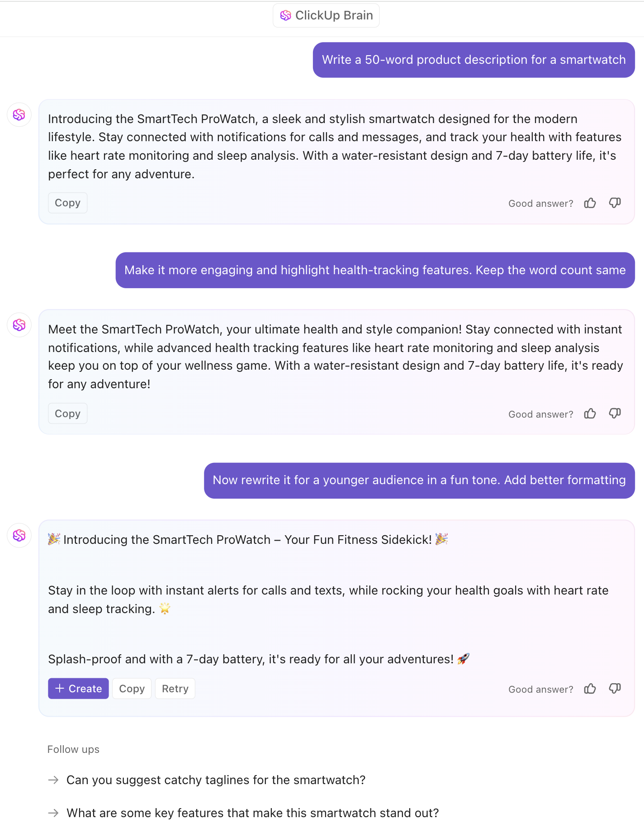
Task: Click the ClickUp Brain avatar beside the first response
Action: point(19,115)
